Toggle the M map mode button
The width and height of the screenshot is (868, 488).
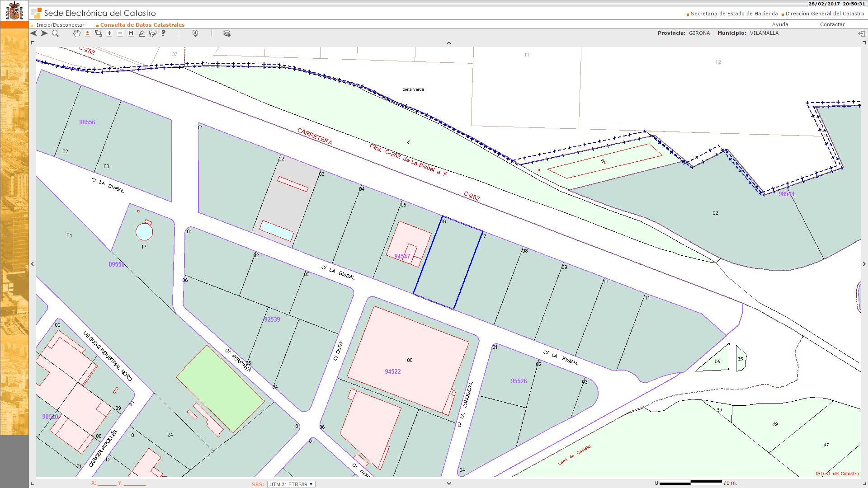(x=131, y=33)
